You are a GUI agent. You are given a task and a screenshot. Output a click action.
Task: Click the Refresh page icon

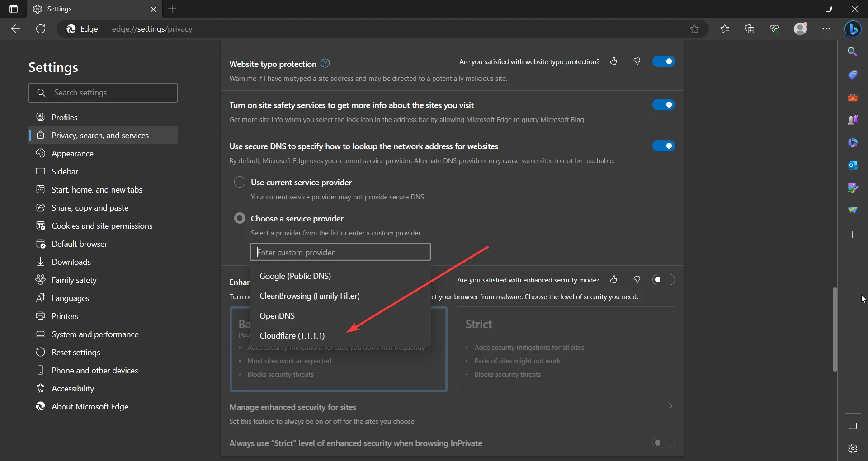pyautogui.click(x=41, y=29)
